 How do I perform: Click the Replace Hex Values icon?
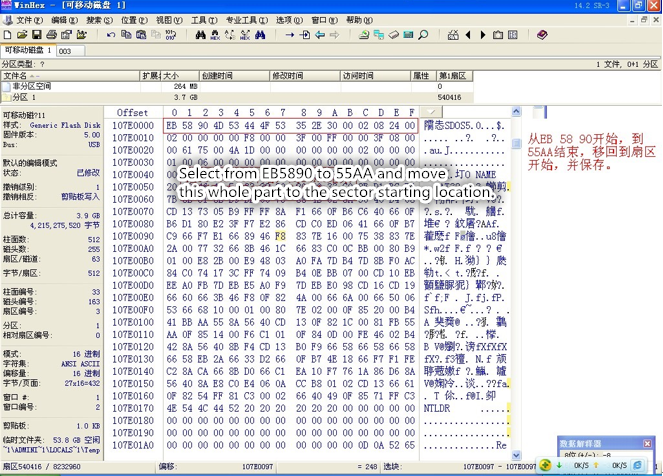(245, 35)
